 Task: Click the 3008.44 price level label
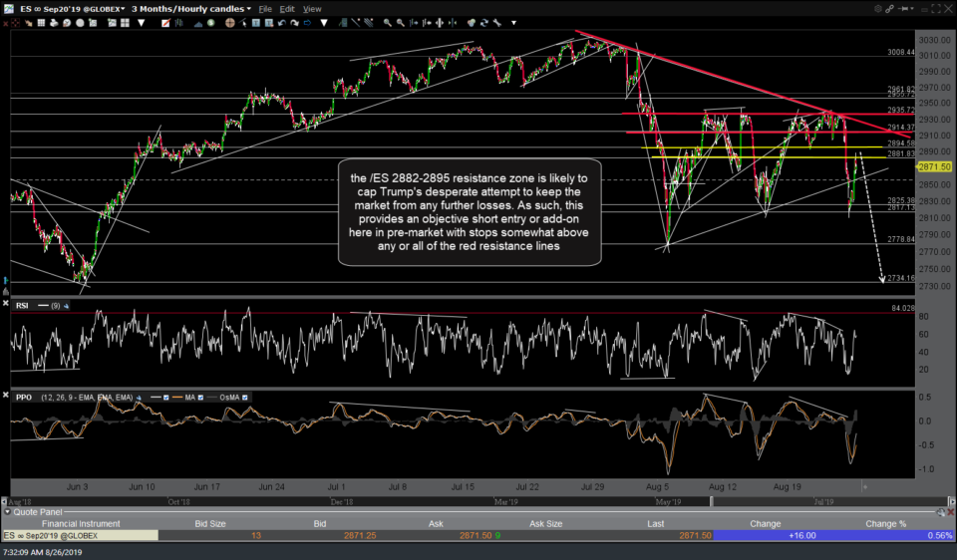click(x=901, y=53)
